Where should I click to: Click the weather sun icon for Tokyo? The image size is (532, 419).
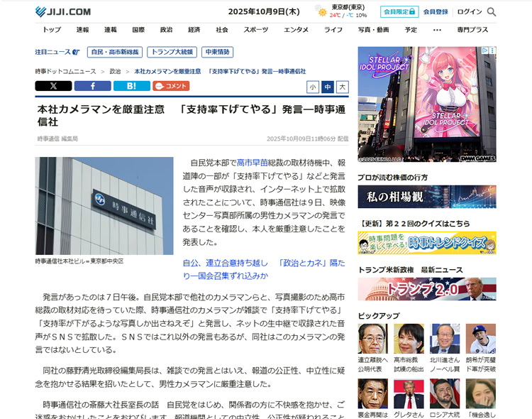click(x=322, y=12)
